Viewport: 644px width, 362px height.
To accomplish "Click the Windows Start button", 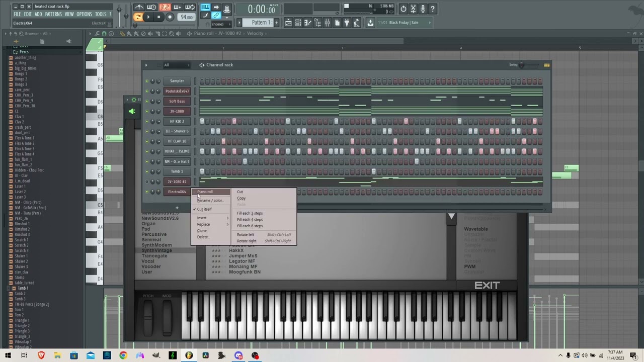I will tap(8, 355).
